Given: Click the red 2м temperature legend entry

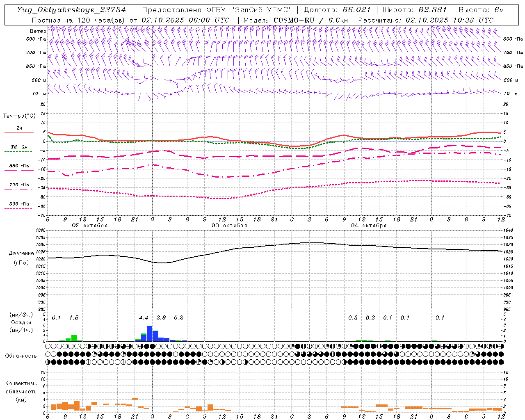Looking at the screenshot, I should coord(19,130).
